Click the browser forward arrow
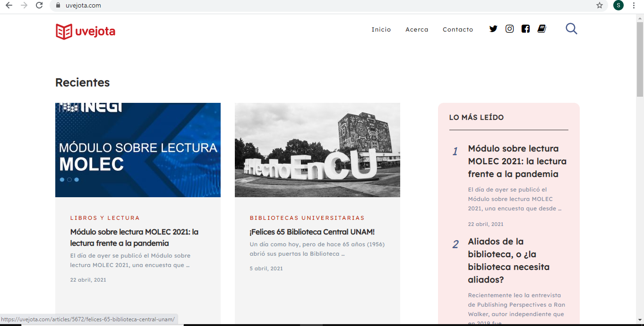Viewport: 644px width, 326px height. click(x=24, y=6)
